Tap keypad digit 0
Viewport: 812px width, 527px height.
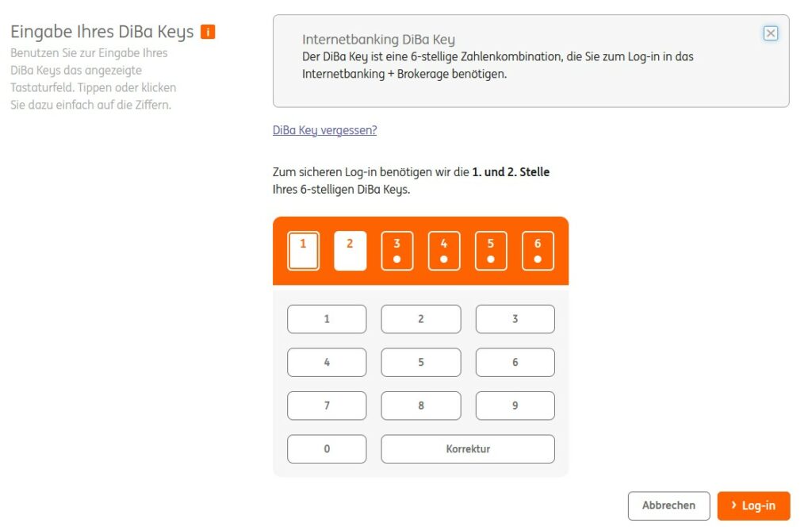point(327,448)
